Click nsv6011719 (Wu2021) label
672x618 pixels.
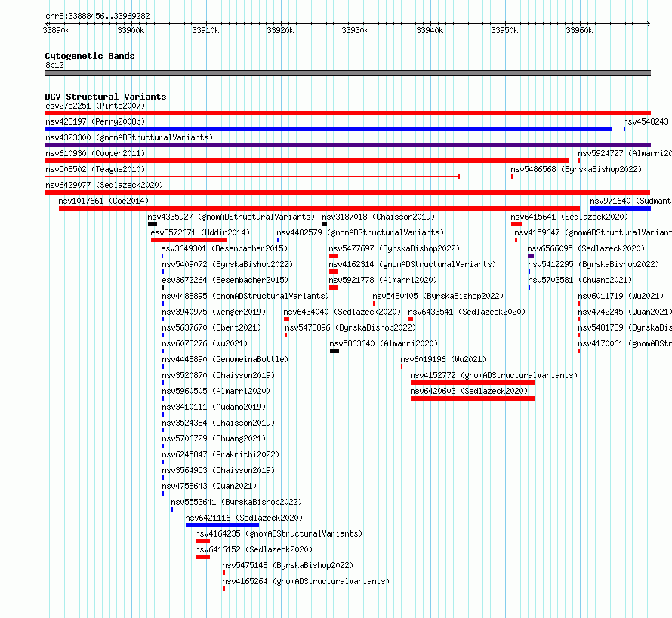pyautogui.click(x=621, y=296)
